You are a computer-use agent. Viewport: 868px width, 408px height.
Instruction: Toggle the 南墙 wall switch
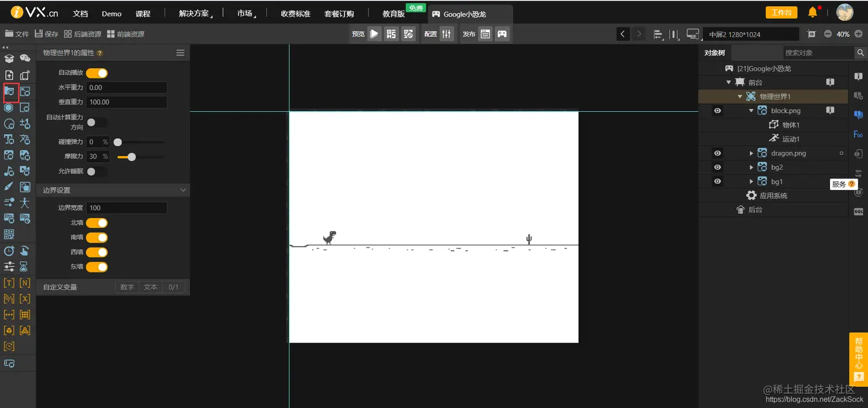tap(97, 237)
